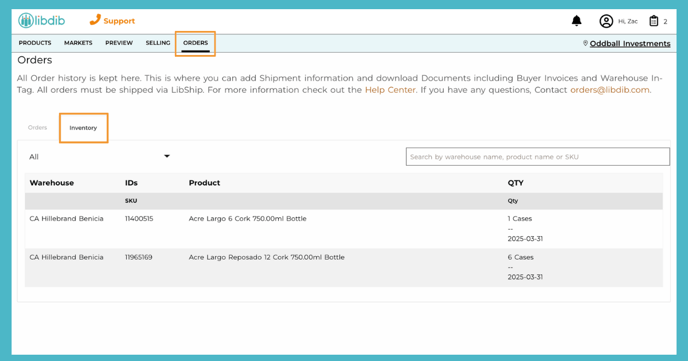Click the Hi, Zac greeting
This screenshot has width=688, height=361.
pos(627,21)
